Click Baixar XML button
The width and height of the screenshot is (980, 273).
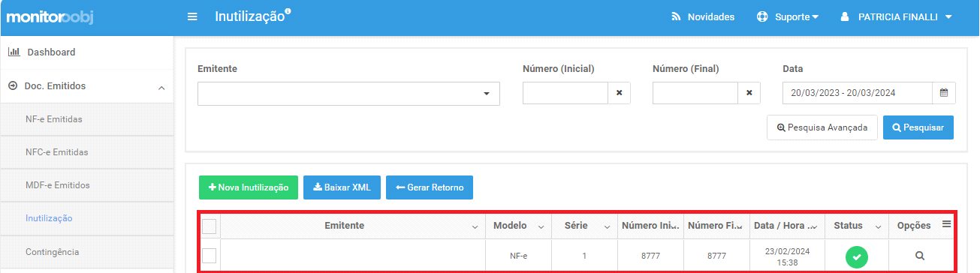click(x=342, y=187)
